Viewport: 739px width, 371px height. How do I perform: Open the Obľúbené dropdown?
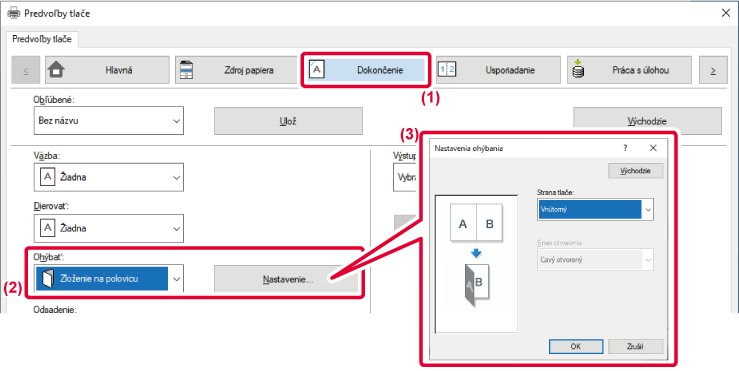point(108,121)
